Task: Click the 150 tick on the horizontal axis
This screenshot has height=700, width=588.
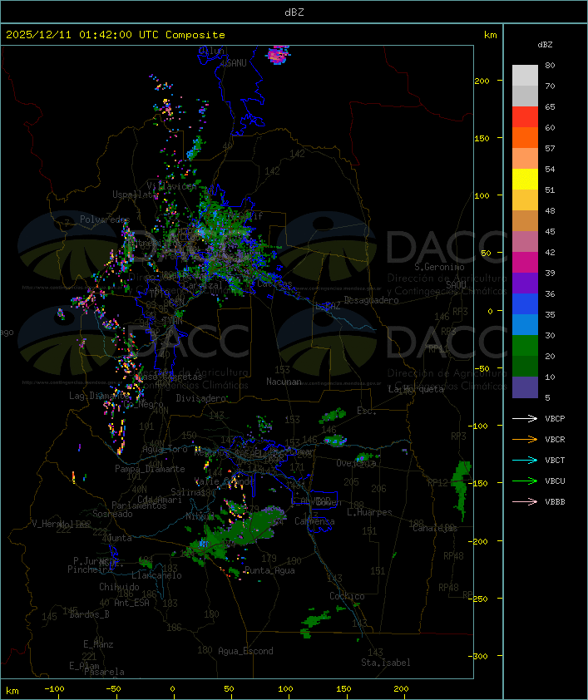Action: 343,689
